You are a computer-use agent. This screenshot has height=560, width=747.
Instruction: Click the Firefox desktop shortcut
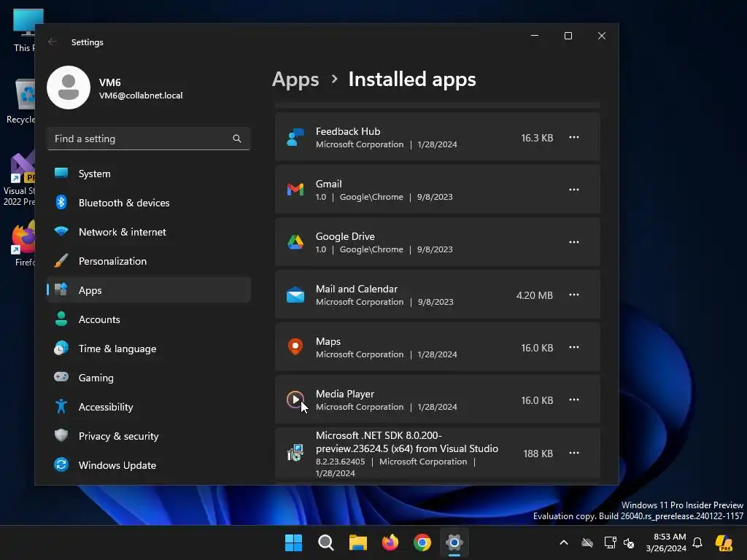24,243
